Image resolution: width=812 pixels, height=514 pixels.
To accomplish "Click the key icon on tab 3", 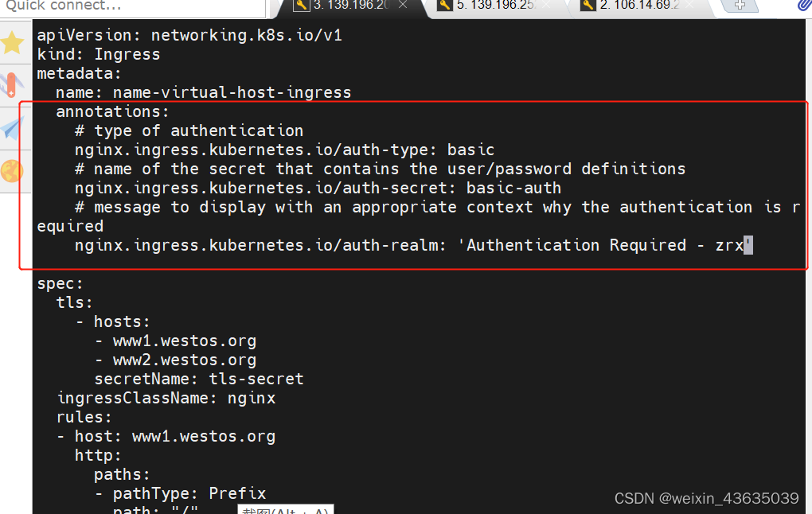I will (302, 5).
